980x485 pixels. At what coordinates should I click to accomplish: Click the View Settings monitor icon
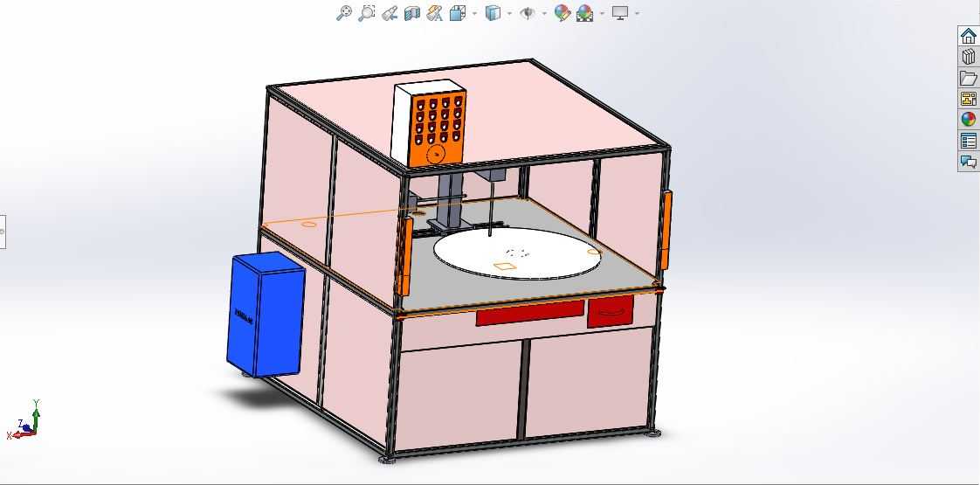coord(620,13)
